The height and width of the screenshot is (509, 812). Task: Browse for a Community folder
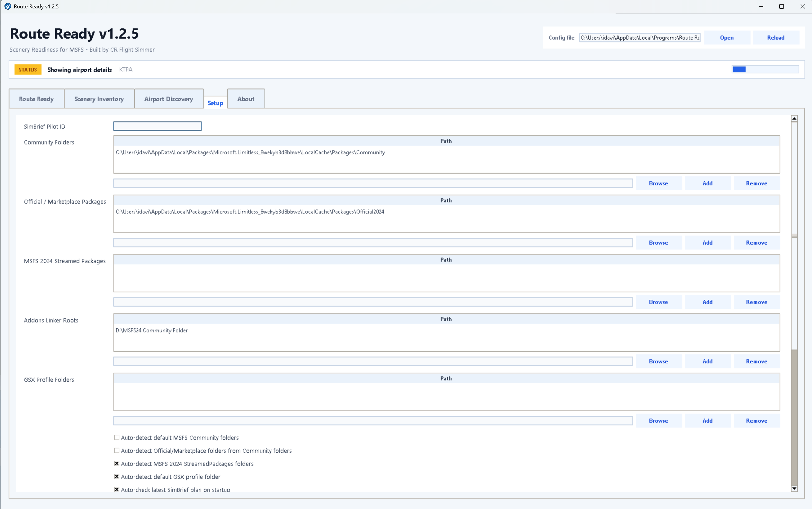[x=659, y=183]
